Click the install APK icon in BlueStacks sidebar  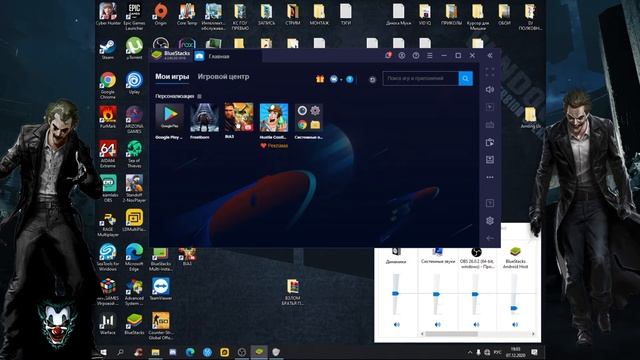tap(490, 160)
